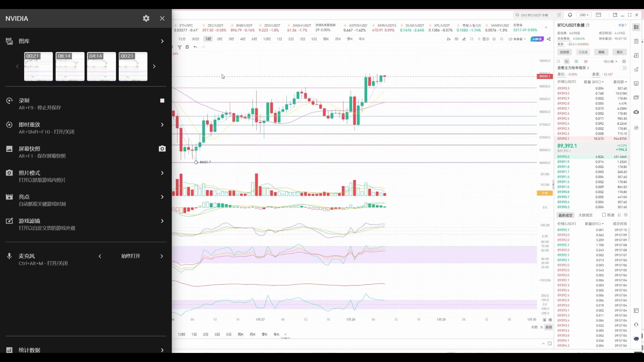Open the notifications bell icon
The width and height of the screenshot is (644, 362).
coord(570,15)
